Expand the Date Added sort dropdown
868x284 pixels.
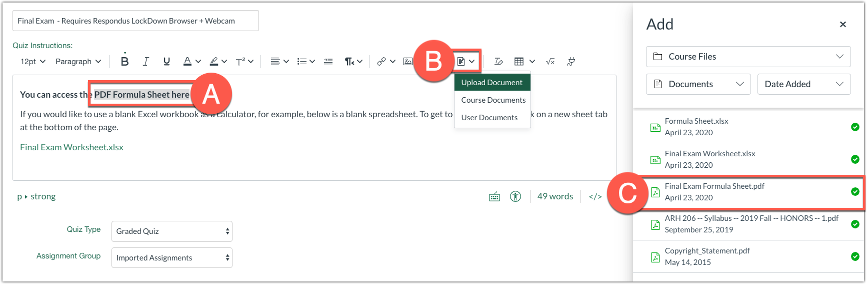(803, 84)
